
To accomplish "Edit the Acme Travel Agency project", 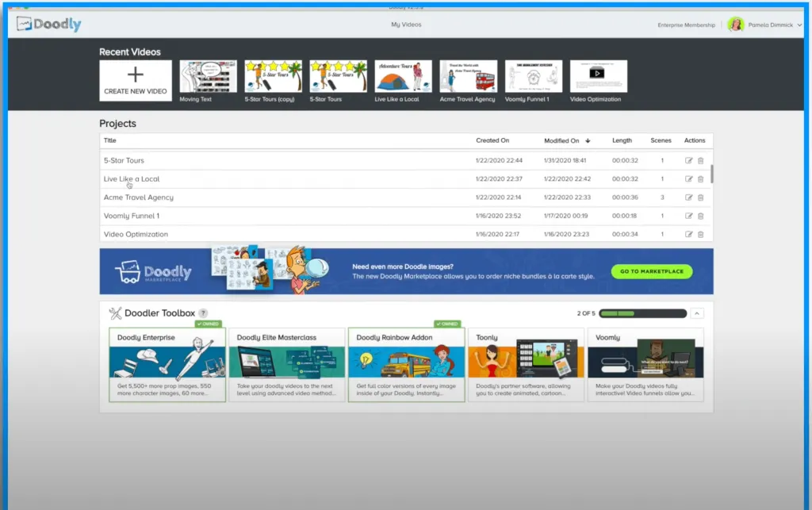I will [x=689, y=197].
